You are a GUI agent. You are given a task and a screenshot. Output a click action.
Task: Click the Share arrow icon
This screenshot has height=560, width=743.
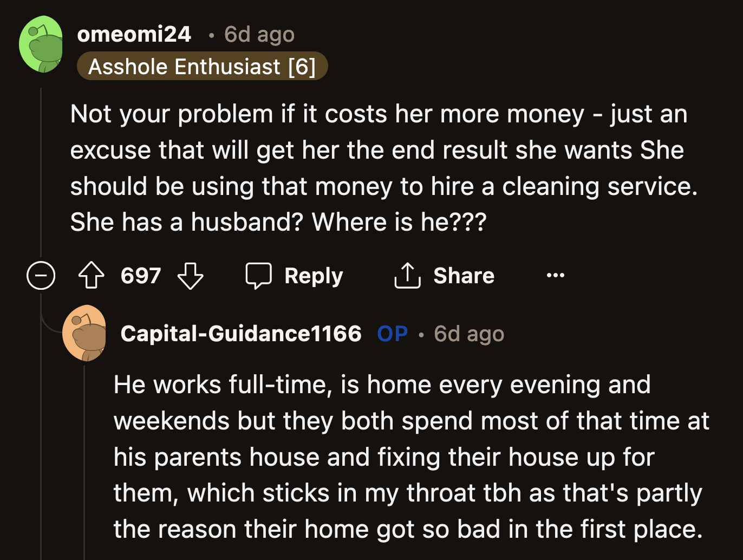[407, 275]
